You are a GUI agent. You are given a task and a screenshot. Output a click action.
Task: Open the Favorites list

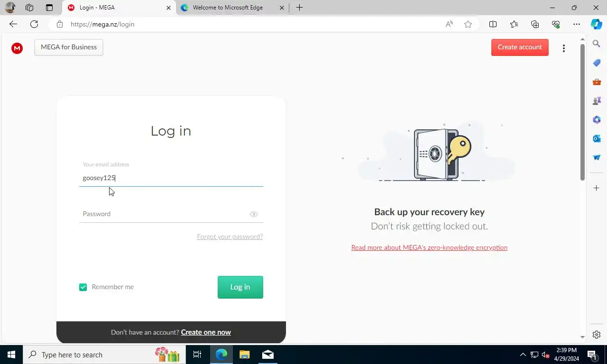point(514,24)
